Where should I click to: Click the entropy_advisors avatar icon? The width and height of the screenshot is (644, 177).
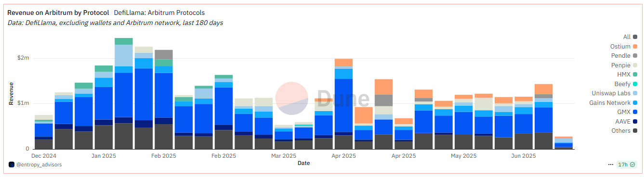tap(12, 164)
